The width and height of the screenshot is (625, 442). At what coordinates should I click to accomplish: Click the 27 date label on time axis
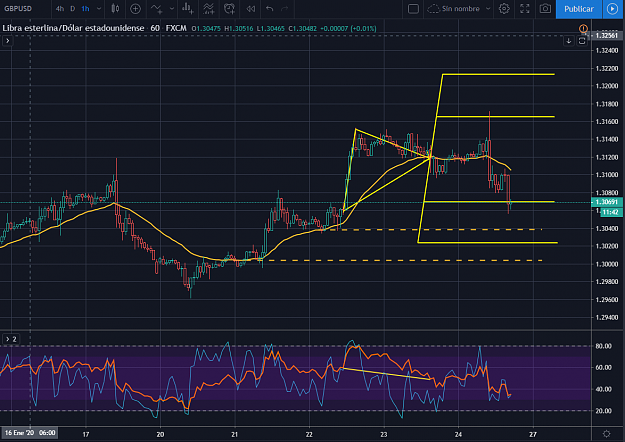(533, 434)
